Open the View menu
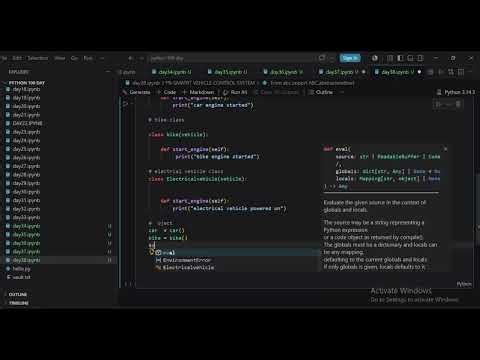Screen dimensions: 480x360 [x=60, y=58]
